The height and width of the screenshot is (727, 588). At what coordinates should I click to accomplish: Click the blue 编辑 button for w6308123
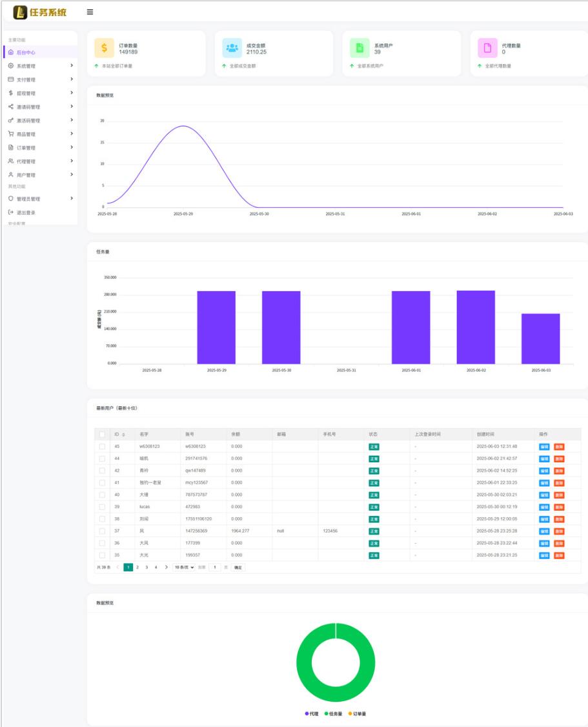[x=544, y=446]
